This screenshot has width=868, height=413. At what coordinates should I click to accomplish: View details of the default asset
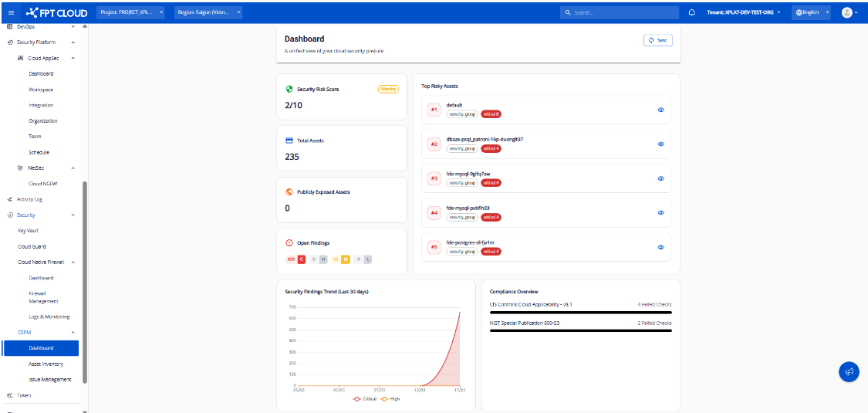tap(660, 110)
